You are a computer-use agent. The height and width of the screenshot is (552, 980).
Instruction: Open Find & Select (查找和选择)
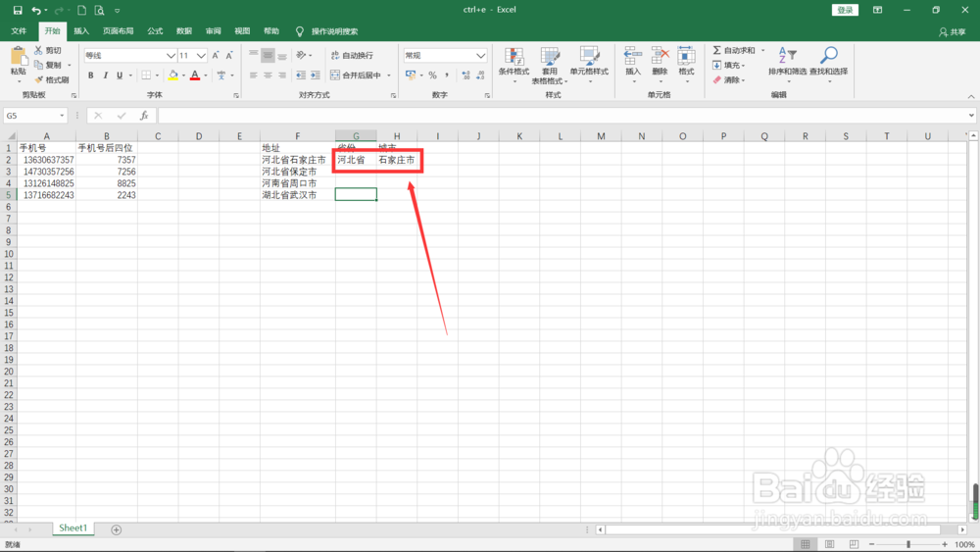click(829, 65)
